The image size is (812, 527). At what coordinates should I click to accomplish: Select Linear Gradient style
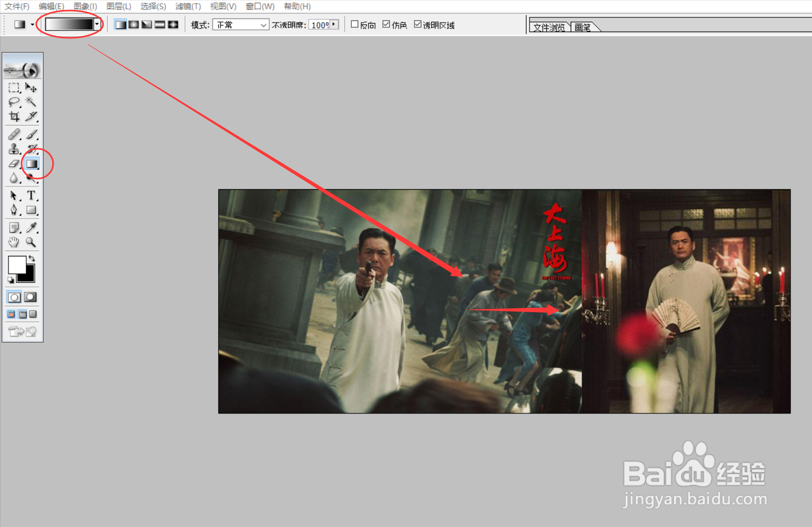click(x=120, y=25)
